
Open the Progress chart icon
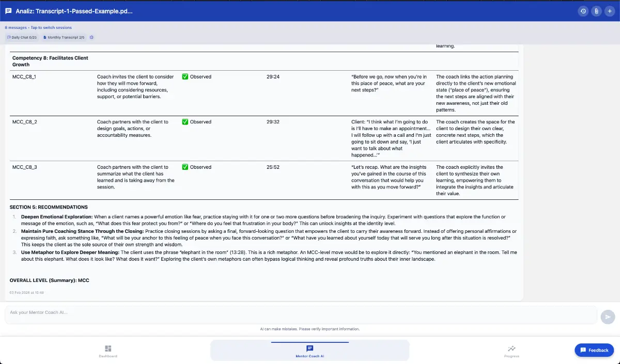click(x=511, y=349)
